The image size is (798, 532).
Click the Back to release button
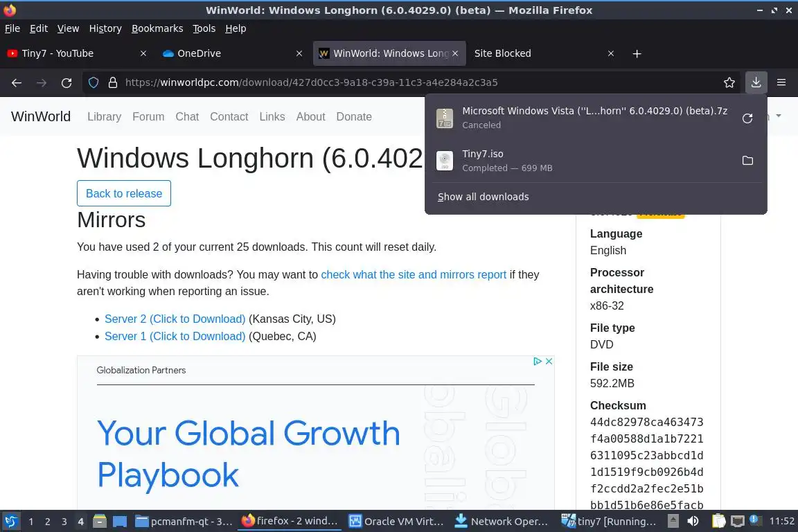(124, 193)
